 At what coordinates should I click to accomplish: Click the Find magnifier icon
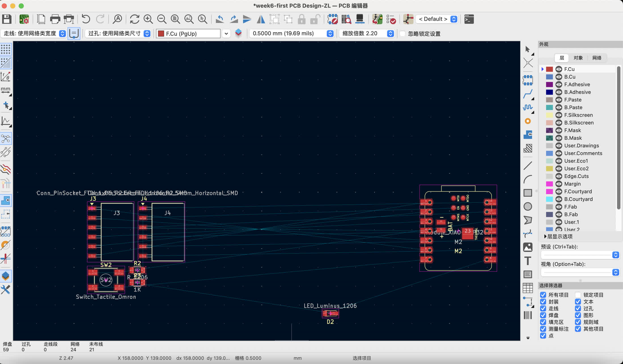[117, 19]
